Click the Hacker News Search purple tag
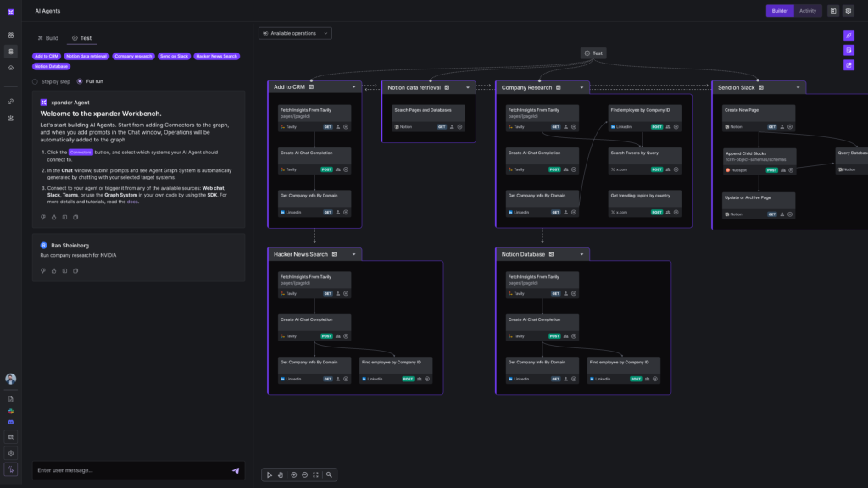 click(216, 57)
